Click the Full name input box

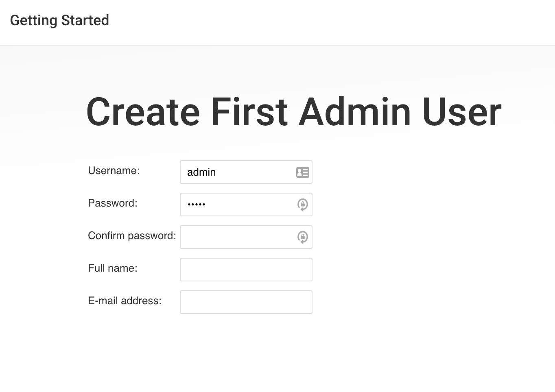pyautogui.click(x=246, y=269)
